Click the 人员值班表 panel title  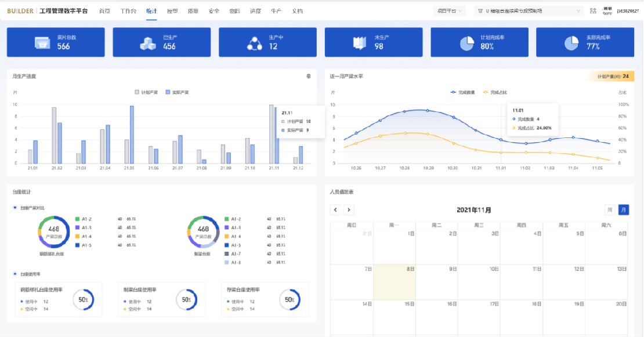pyautogui.click(x=341, y=192)
